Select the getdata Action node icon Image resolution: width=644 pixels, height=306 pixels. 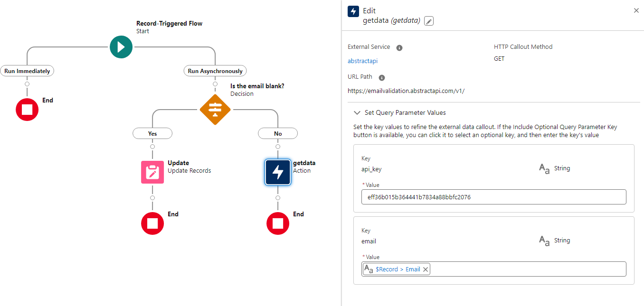[x=278, y=172]
